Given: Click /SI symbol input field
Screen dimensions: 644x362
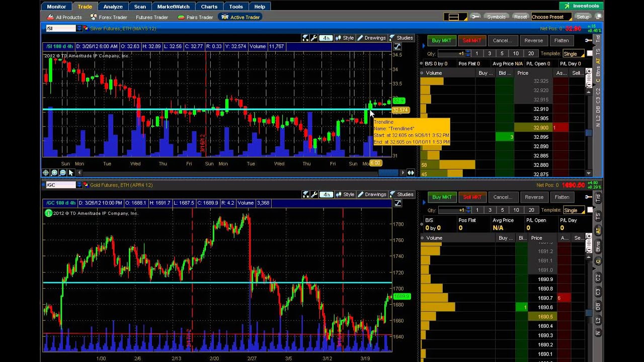Looking at the screenshot, I should (x=60, y=29).
